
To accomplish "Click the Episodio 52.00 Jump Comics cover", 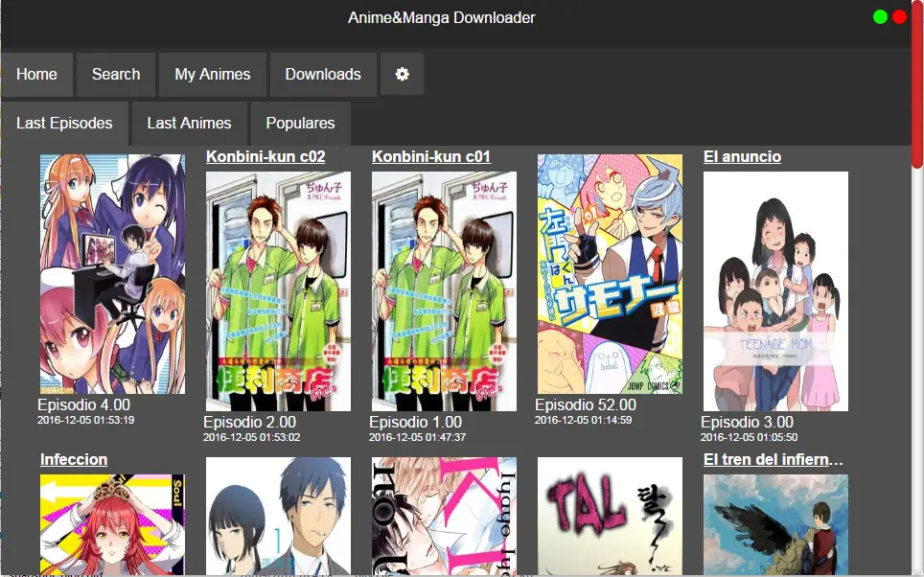I will (610, 274).
